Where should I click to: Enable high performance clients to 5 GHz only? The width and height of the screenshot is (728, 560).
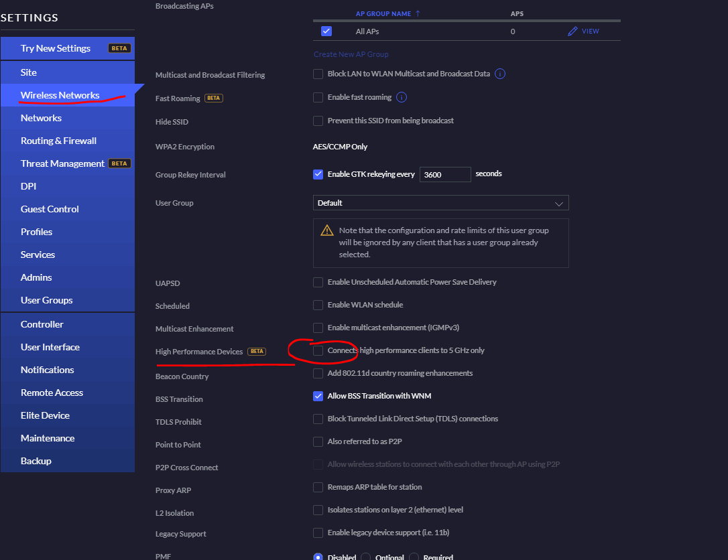pos(318,350)
